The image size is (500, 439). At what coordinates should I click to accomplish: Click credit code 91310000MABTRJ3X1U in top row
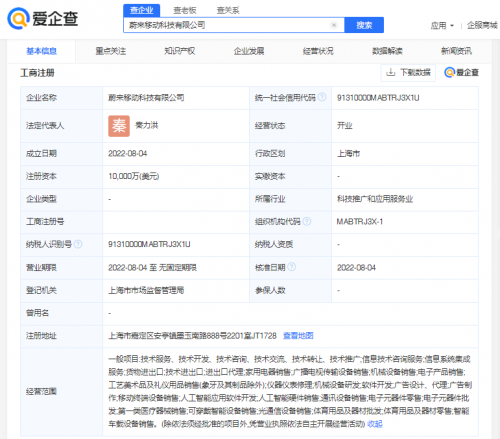378,98
